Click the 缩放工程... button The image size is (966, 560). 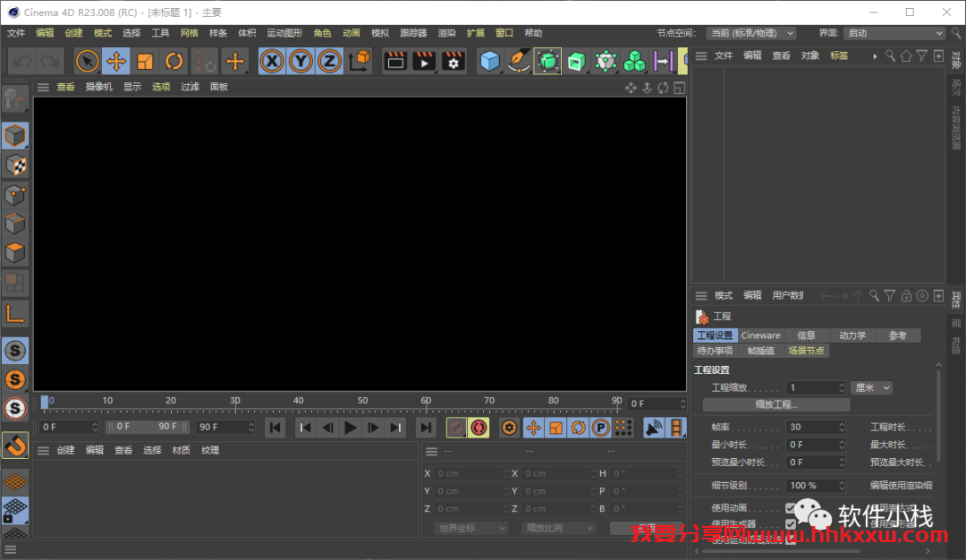pyautogui.click(x=776, y=404)
